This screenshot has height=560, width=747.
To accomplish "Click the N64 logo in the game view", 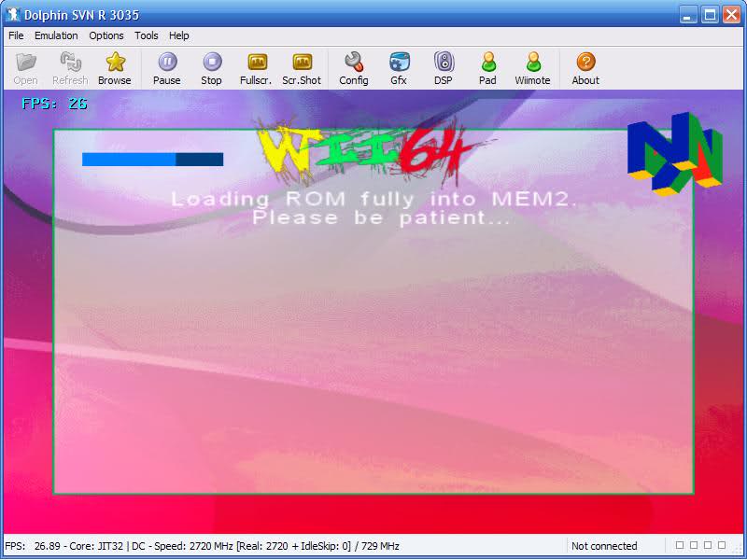I will click(x=674, y=154).
